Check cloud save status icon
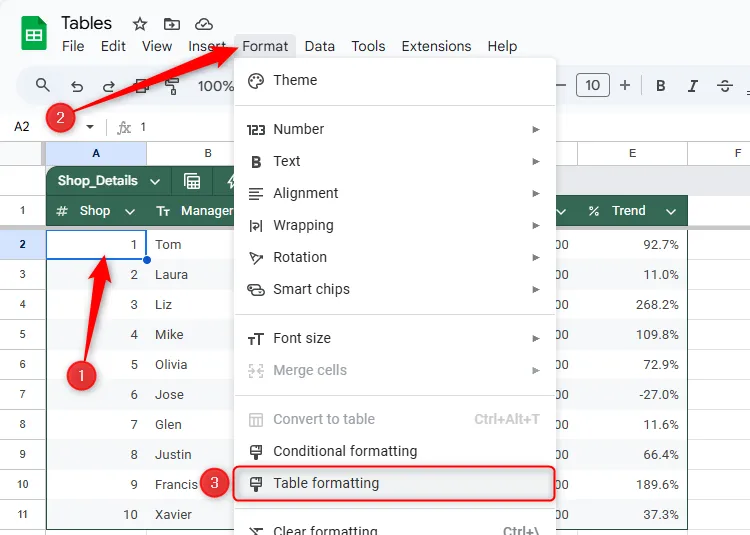750x535 pixels. [204, 24]
